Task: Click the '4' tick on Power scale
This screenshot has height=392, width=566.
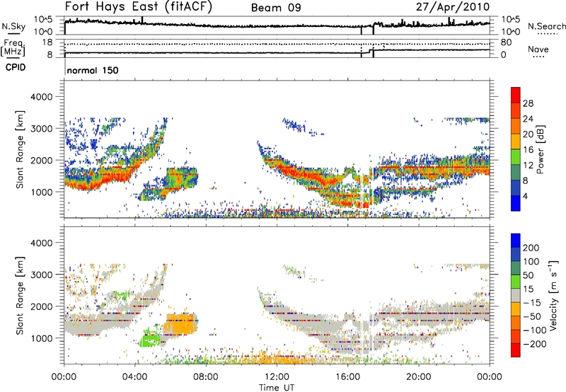Action: point(525,197)
